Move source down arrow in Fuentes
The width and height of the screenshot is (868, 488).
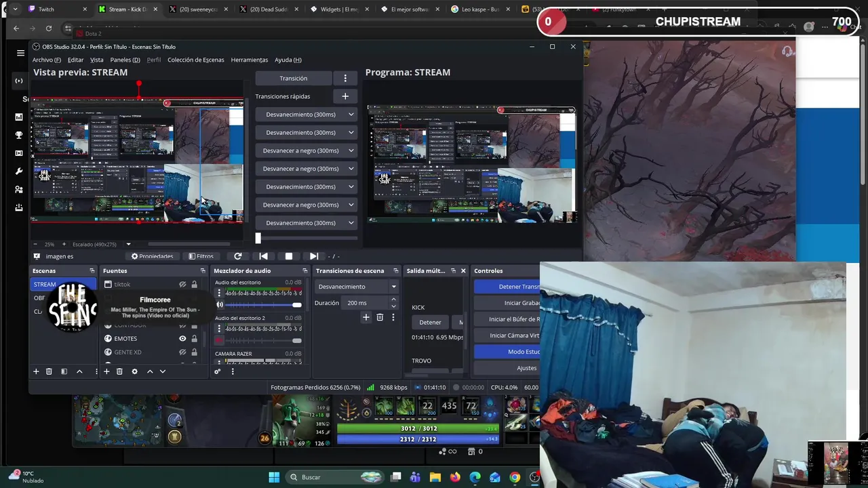[163, 371]
